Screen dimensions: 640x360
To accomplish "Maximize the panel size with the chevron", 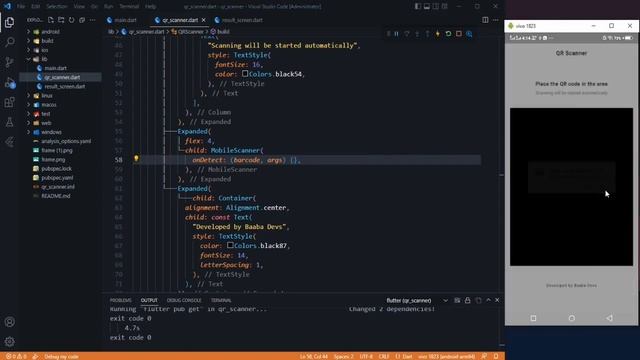I will [x=488, y=300].
